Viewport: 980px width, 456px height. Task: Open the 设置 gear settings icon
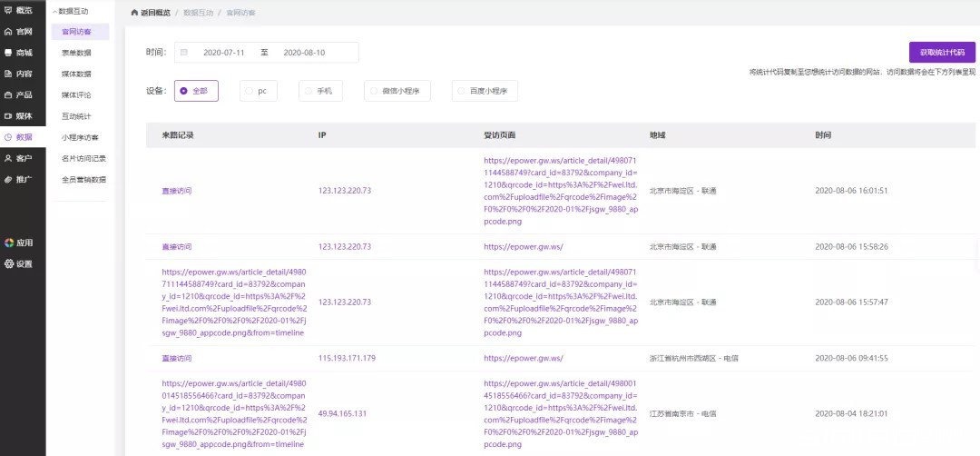point(9,264)
